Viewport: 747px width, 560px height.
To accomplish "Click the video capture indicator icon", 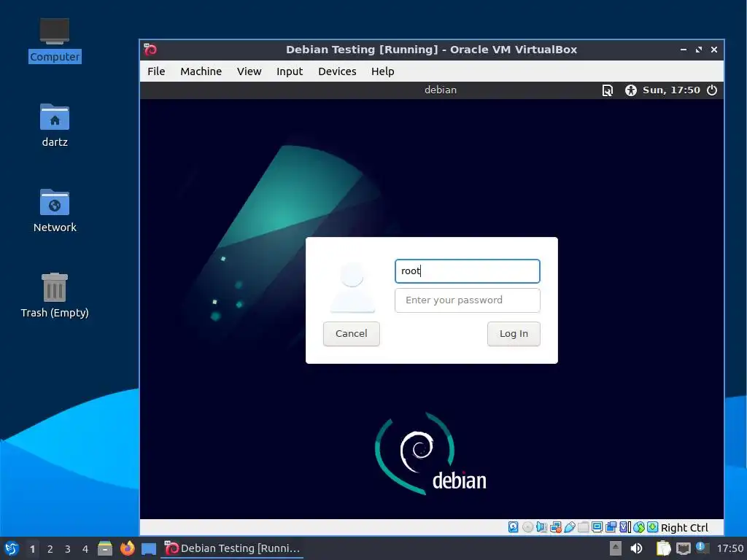I will (x=611, y=527).
